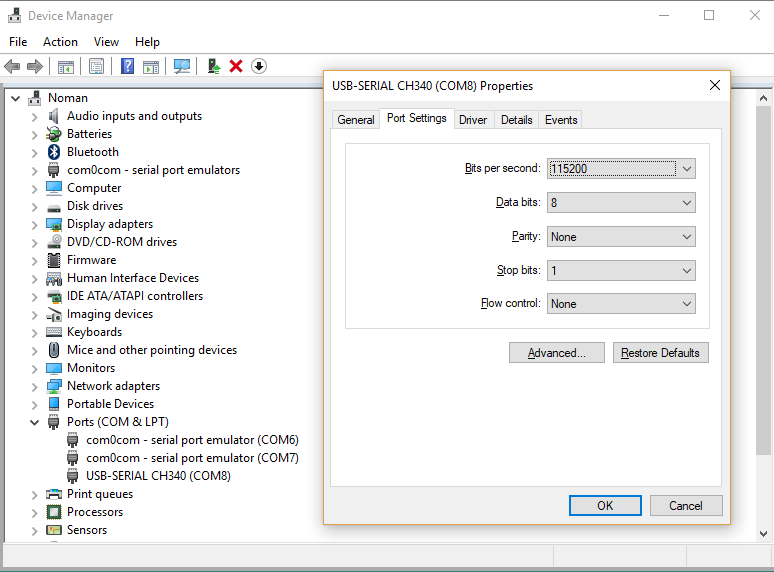Switch to the Details tab
Viewport: 774px width, 572px height.
pyautogui.click(x=516, y=120)
